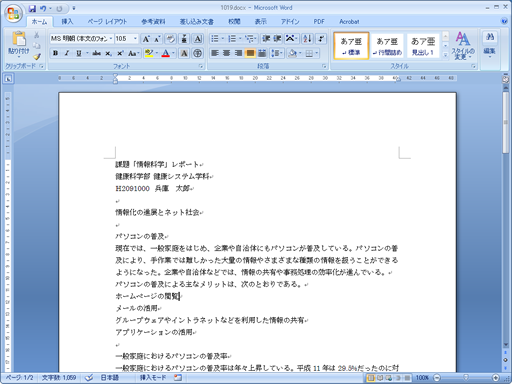Expand the styles gallery list
Viewport: 512px width, 384px height.
coord(445,55)
